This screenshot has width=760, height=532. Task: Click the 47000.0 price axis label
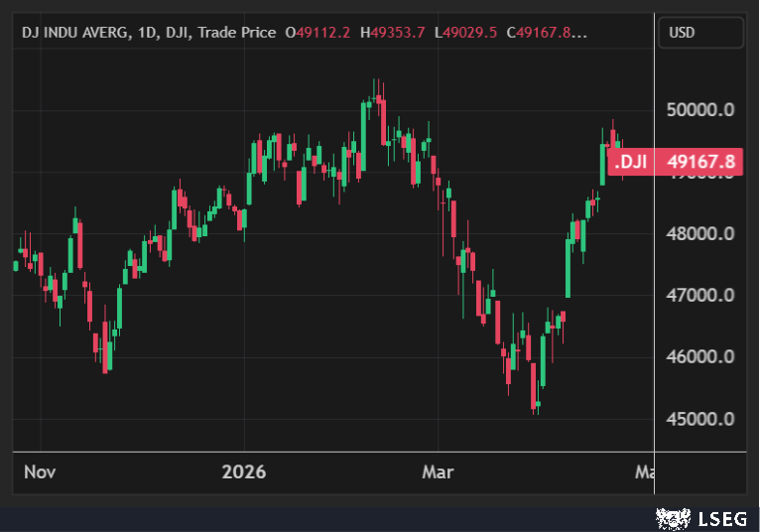pos(699,296)
